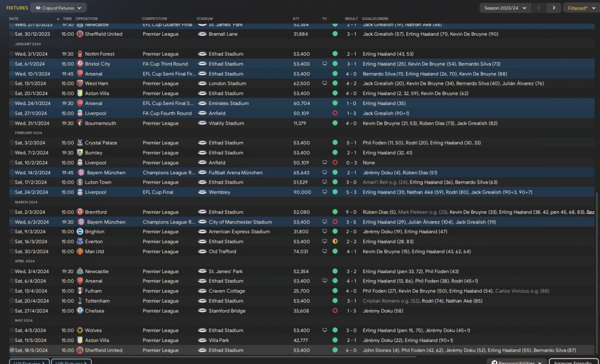Click the Brentford club badge
The width and height of the screenshot is (600, 364).
[x=80, y=212]
